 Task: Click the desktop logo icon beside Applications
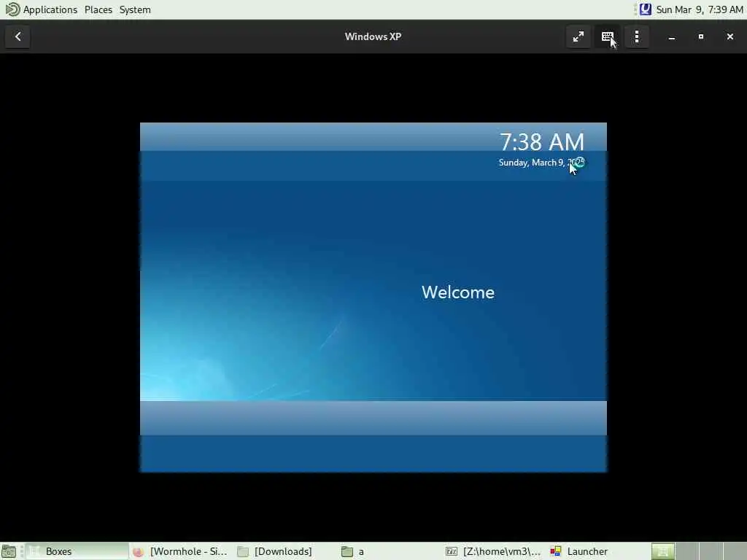pyautogui.click(x=12, y=9)
